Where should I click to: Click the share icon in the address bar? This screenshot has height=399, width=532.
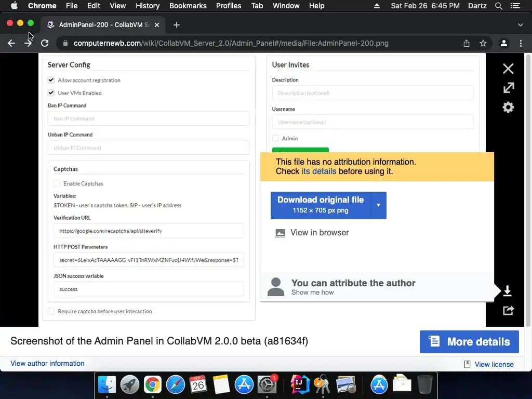(467, 43)
